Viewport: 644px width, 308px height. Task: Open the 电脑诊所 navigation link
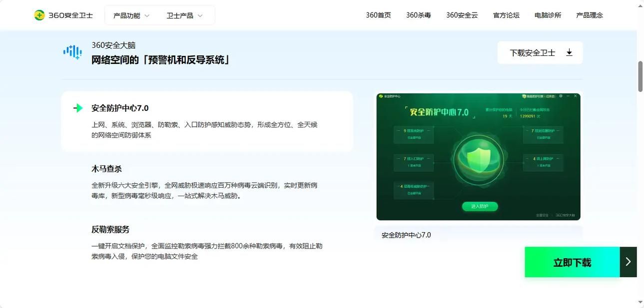pyautogui.click(x=548, y=15)
